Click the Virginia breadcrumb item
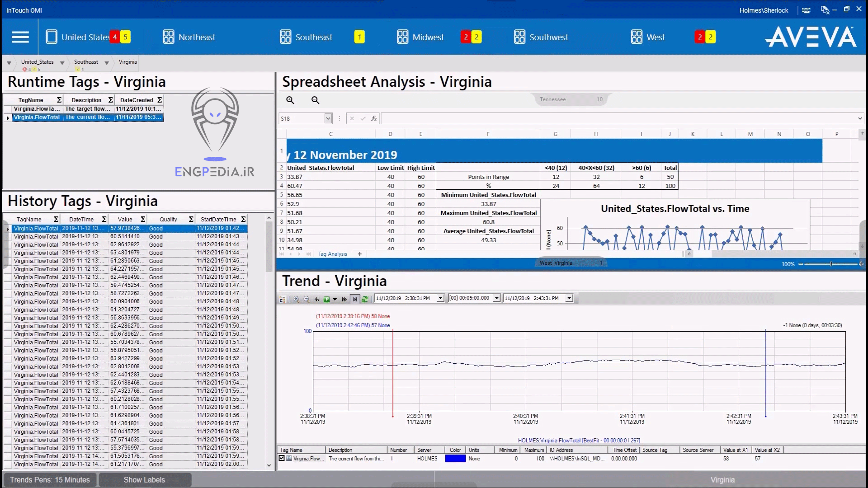868x488 pixels. 127,62
